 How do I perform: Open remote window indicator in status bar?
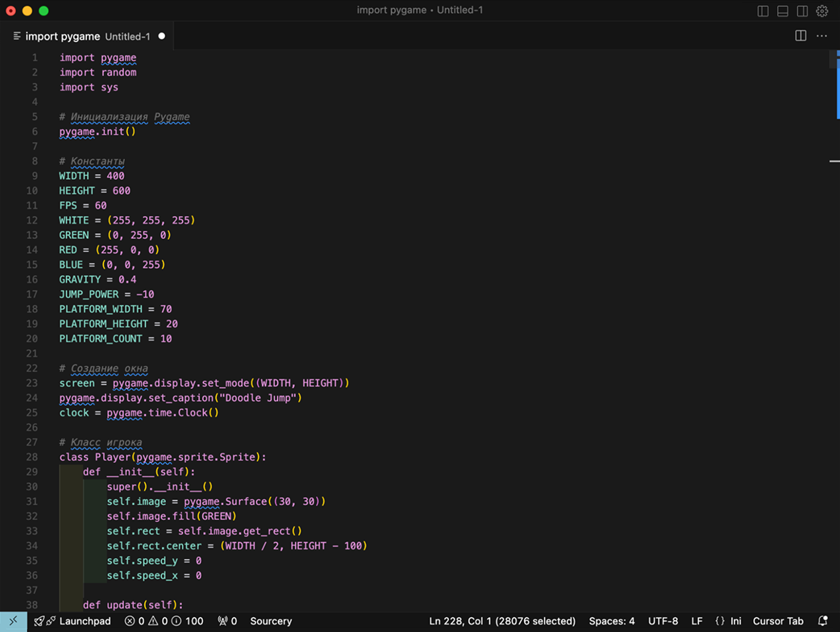tap(13, 621)
